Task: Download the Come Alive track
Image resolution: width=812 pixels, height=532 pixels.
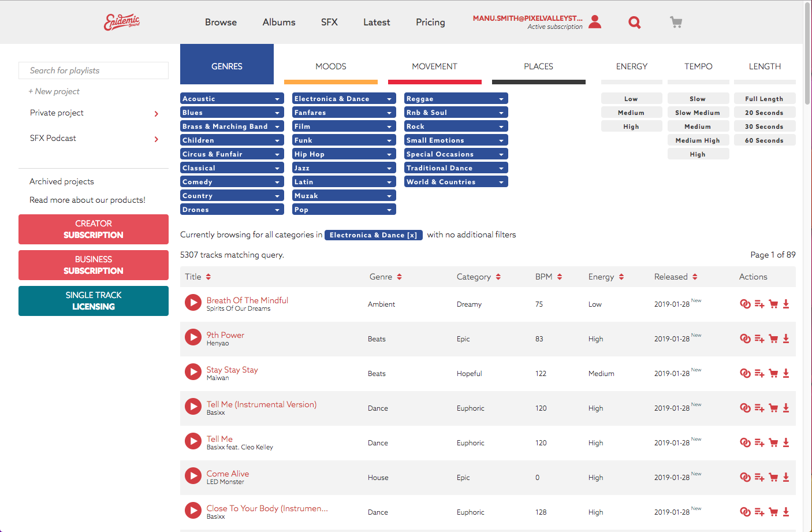Action: tap(786, 478)
